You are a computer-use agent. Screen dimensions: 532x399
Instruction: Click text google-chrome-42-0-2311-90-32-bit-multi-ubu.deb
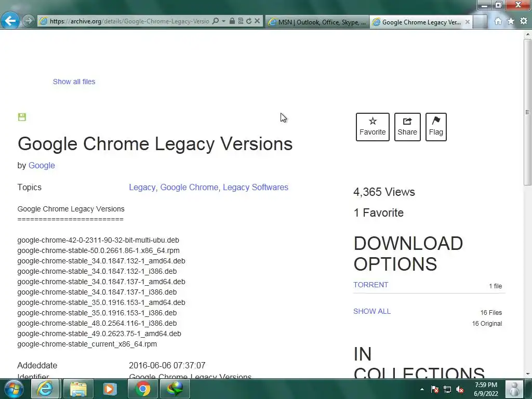tap(98, 240)
